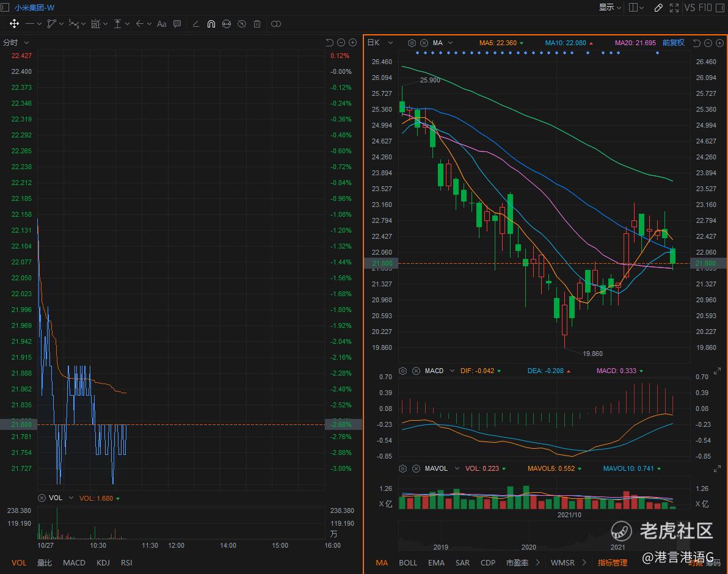
Task: Remove the VOL indicator in intraday panel
Action: tap(42, 498)
